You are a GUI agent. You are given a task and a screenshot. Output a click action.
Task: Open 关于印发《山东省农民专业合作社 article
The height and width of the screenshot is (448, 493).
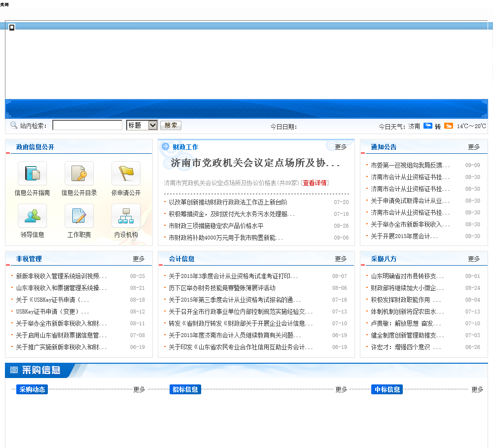click(241, 347)
